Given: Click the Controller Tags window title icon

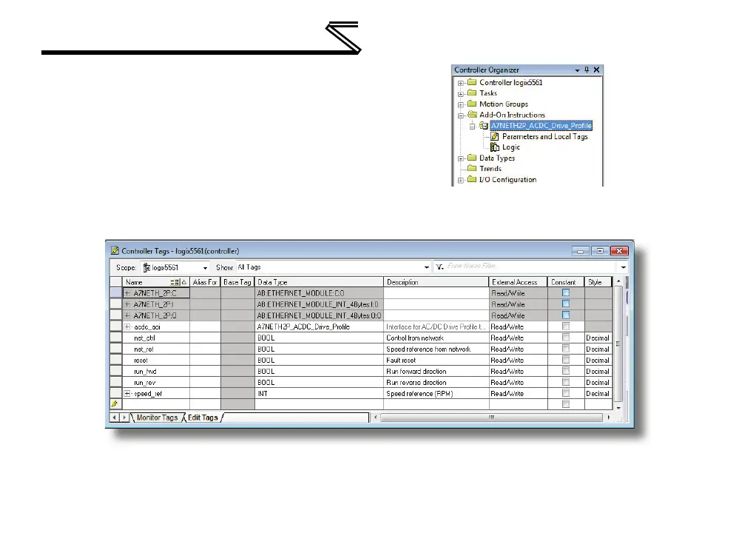Looking at the screenshot, I should pos(115,251).
